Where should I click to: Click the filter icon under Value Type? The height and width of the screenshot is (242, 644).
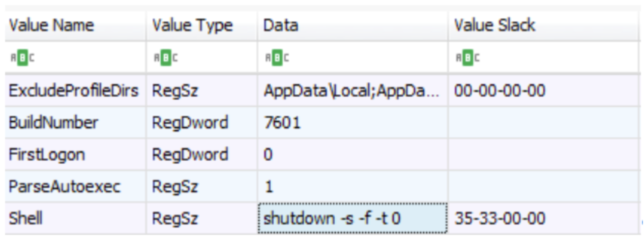(161, 56)
